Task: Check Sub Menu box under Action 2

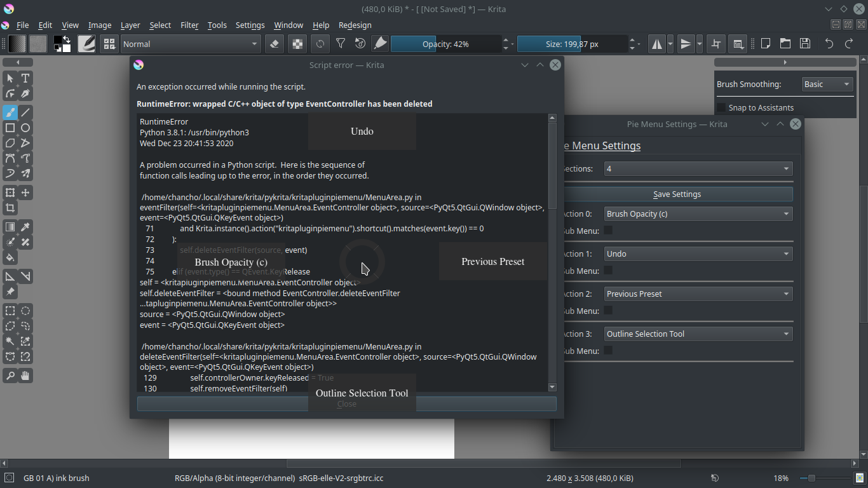Action: click(x=608, y=311)
